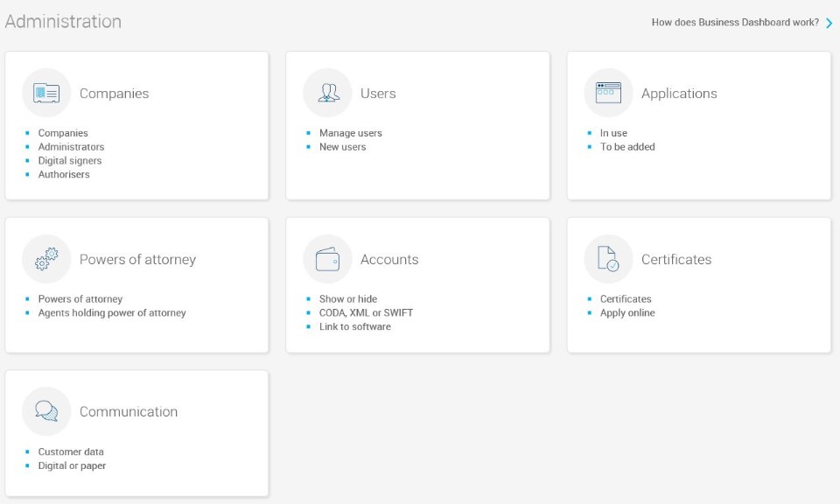This screenshot has height=504, width=840.
Task: Open the 'How does Business Dashboard work?' link
Action: point(733,22)
